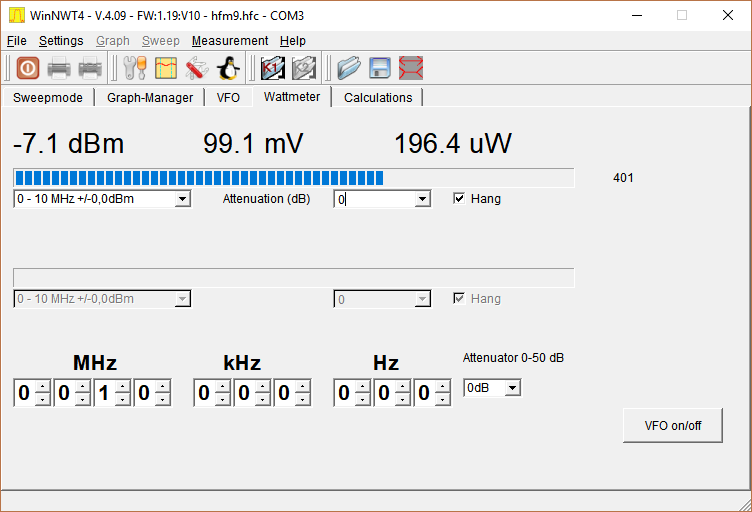Increment the MHz digit showing 1
The width and height of the screenshot is (752, 512).
tap(122, 388)
